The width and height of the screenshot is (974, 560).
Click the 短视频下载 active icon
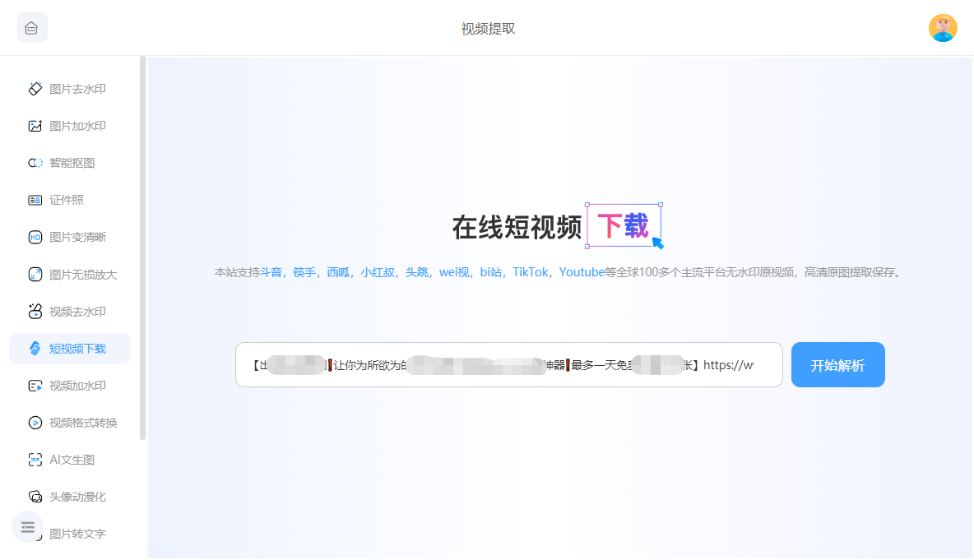(x=35, y=349)
